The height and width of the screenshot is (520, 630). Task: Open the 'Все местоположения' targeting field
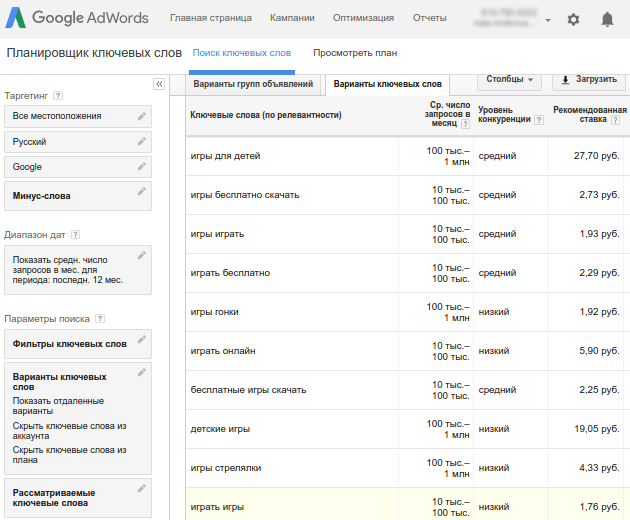[x=78, y=117]
